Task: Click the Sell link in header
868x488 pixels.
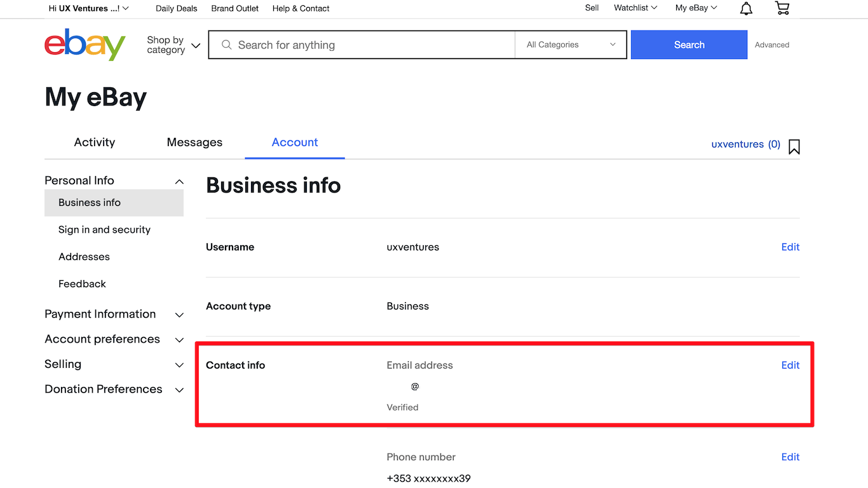Action: point(592,8)
